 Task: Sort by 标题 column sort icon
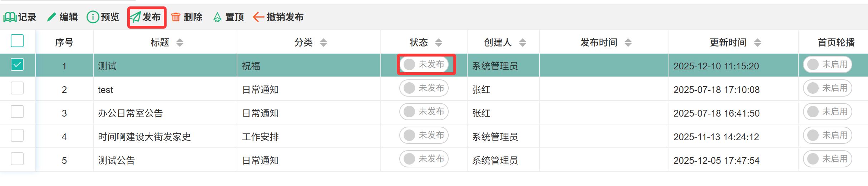[180, 43]
